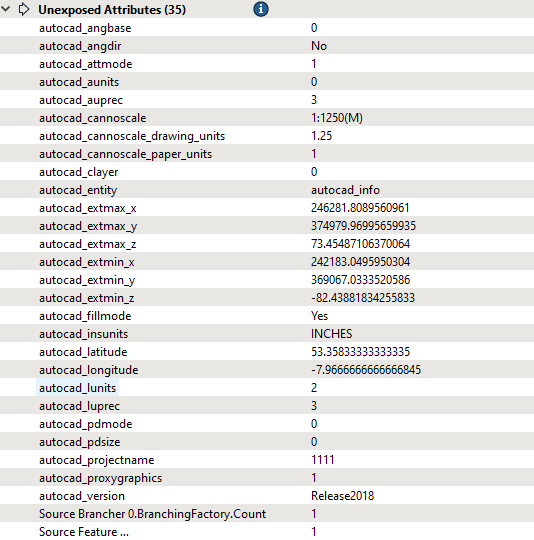The width and height of the screenshot is (534, 540).
Task: Click the blue info icon beside Unexposed Attributes
Action: (261, 9)
